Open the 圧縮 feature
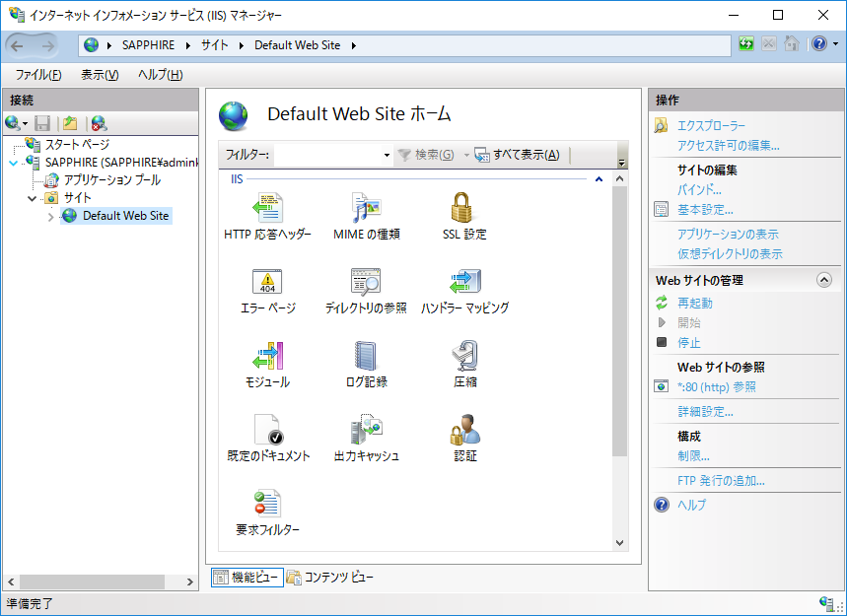Viewport: 847px width, 616px height. pos(464,365)
